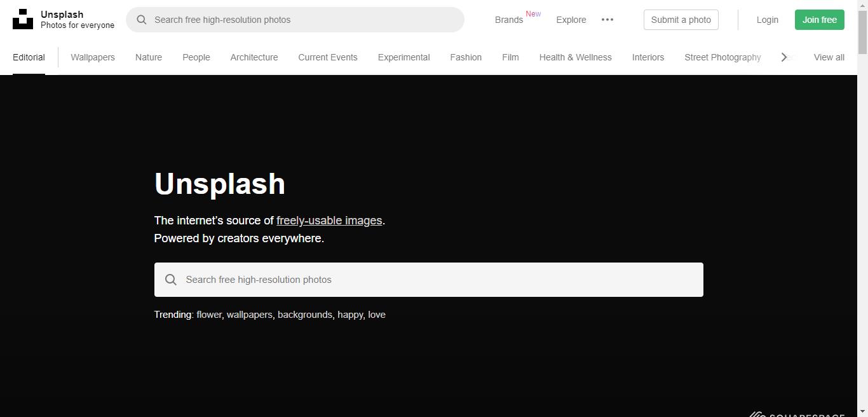Image resolution: width=868 pixels, height=417 pixels.
Task: Select the Editorial tab
Action: [x=29, y=57]
